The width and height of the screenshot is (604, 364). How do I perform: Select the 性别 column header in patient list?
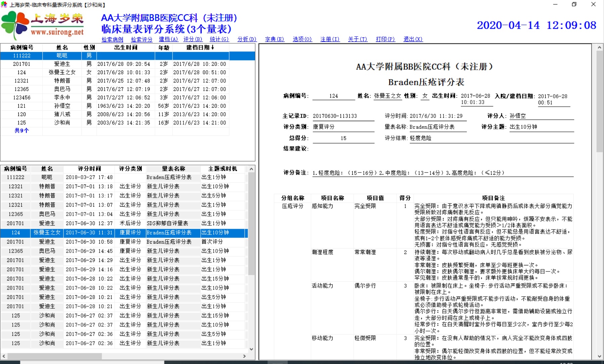[x=89, y=47]
